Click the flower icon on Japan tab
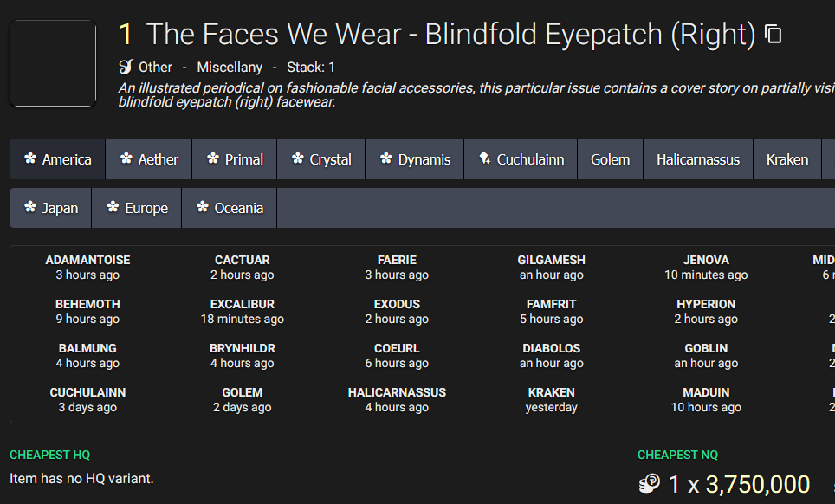 30,206
